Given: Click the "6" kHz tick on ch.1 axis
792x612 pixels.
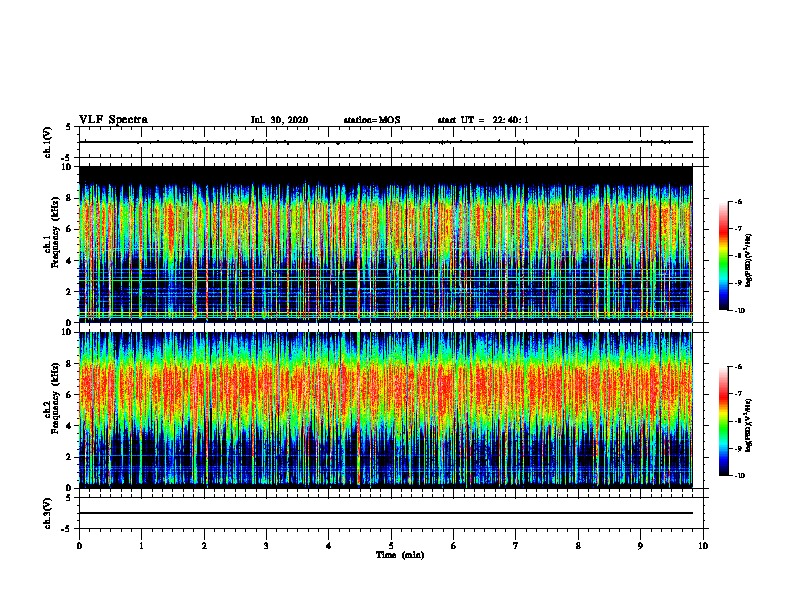Looking at the screenshot, I should click(69, 229).
